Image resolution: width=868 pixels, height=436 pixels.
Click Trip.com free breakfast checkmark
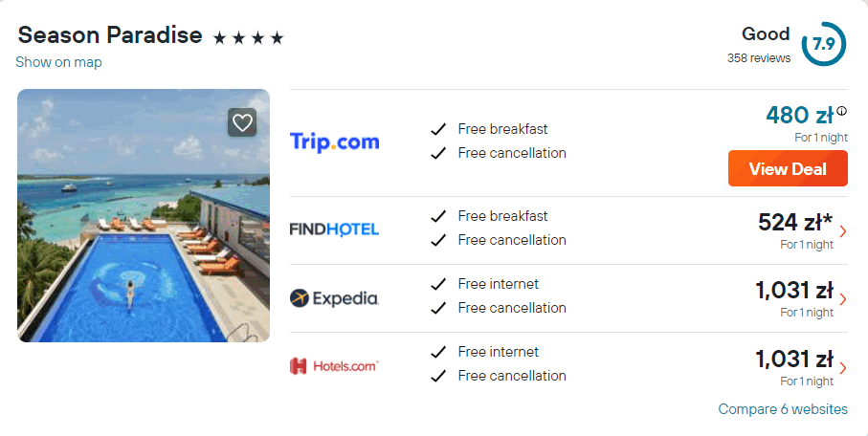(438, 129)
